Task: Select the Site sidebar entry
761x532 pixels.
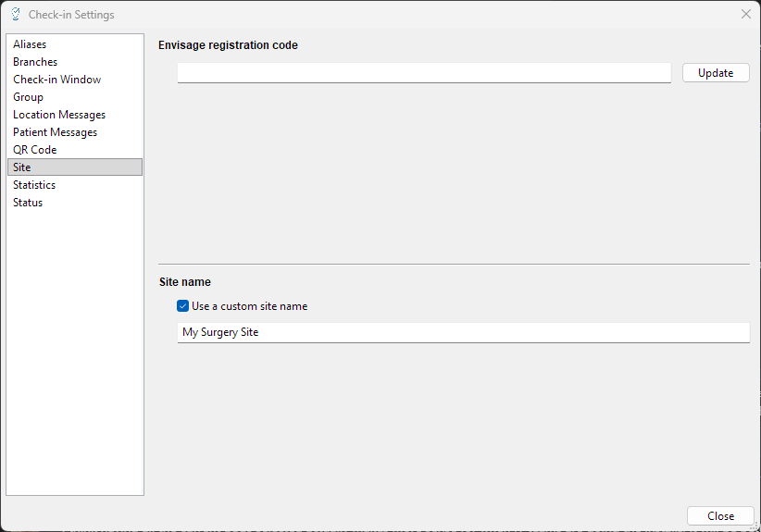Action: [22, 167]
